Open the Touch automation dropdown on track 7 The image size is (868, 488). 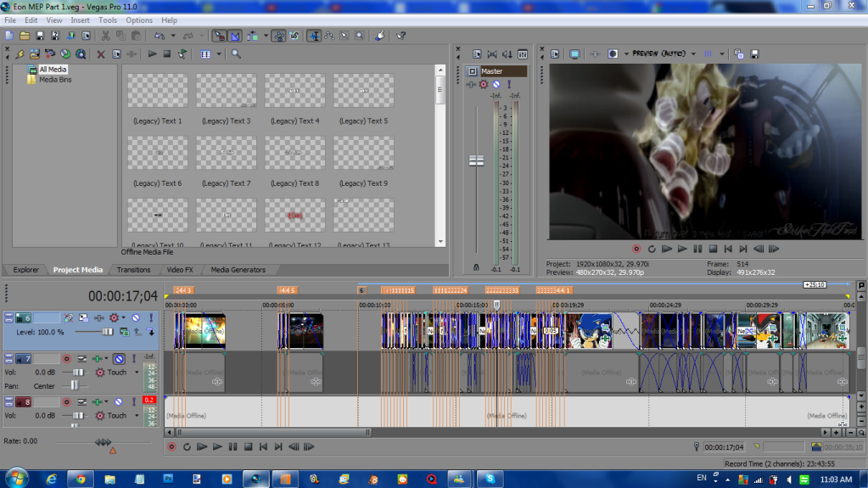136,373
